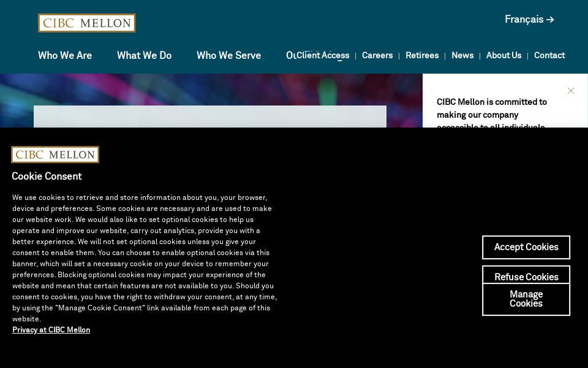Open the What We Do menu
588x368 pixels.
144,55
